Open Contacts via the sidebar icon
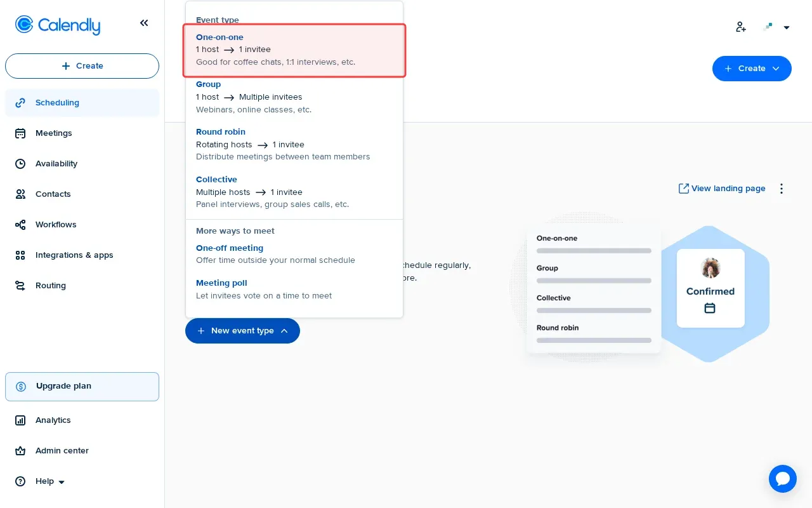 (20, 194)
